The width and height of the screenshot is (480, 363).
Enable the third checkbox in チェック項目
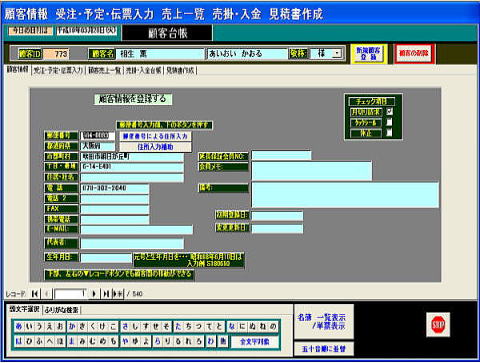(389, 133)
